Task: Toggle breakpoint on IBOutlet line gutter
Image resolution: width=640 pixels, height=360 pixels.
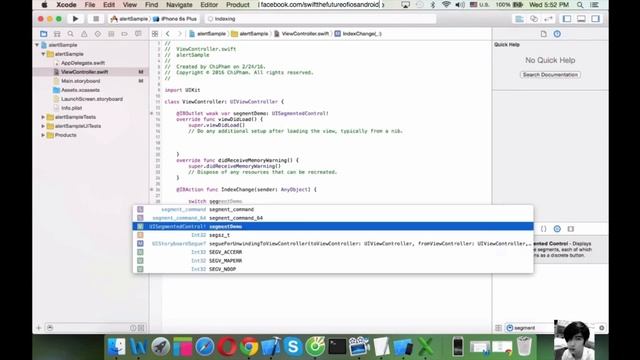Action: pos(151,113)
